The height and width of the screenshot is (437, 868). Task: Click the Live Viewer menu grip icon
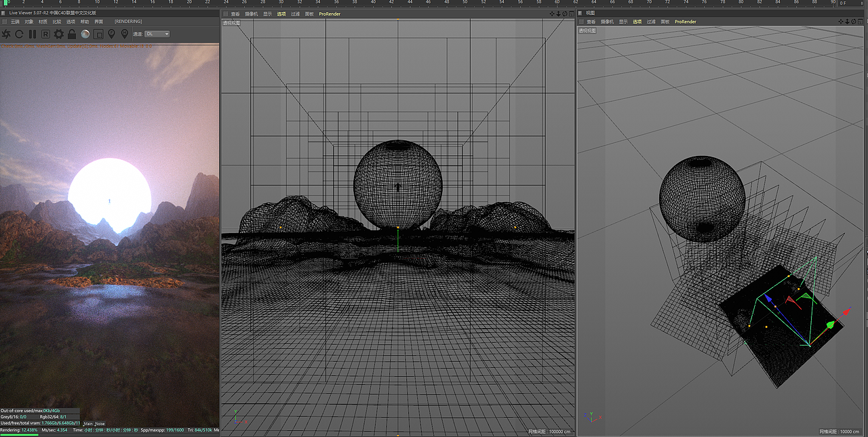pos(3,22)
